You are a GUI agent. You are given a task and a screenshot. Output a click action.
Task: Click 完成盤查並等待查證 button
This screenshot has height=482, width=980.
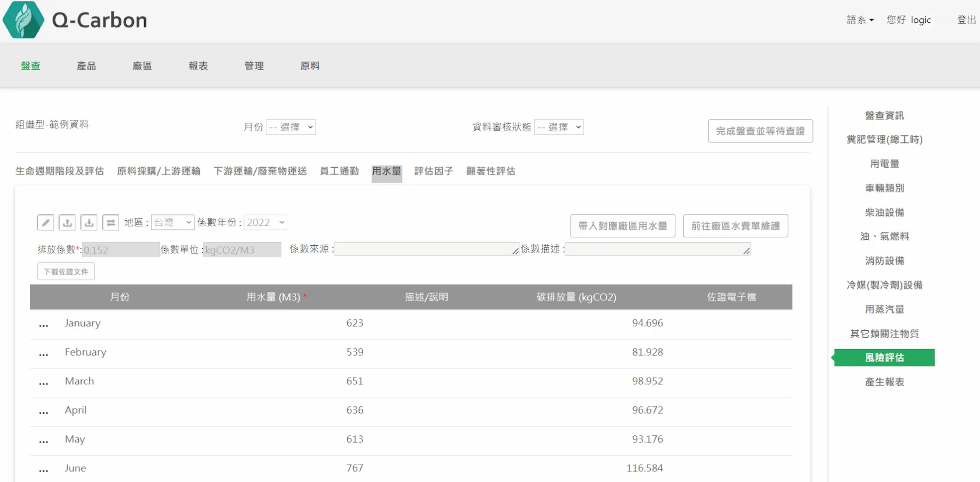pos(760,131)
